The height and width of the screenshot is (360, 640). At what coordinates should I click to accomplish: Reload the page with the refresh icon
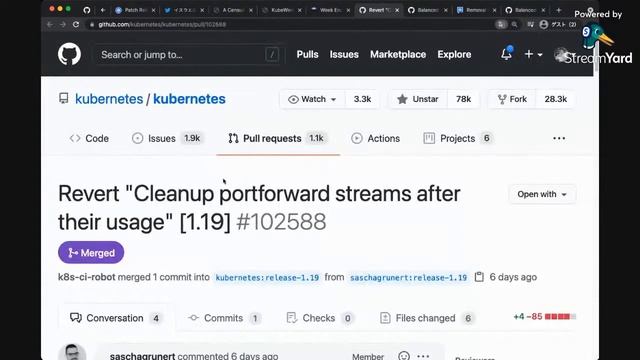(76, 24)
